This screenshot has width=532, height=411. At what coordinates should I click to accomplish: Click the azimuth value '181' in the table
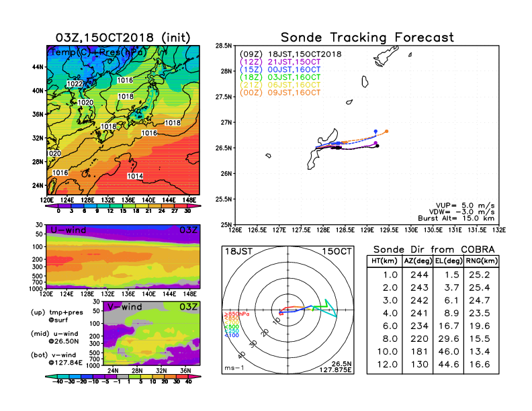pyautogui.click(x=419, y=352)
